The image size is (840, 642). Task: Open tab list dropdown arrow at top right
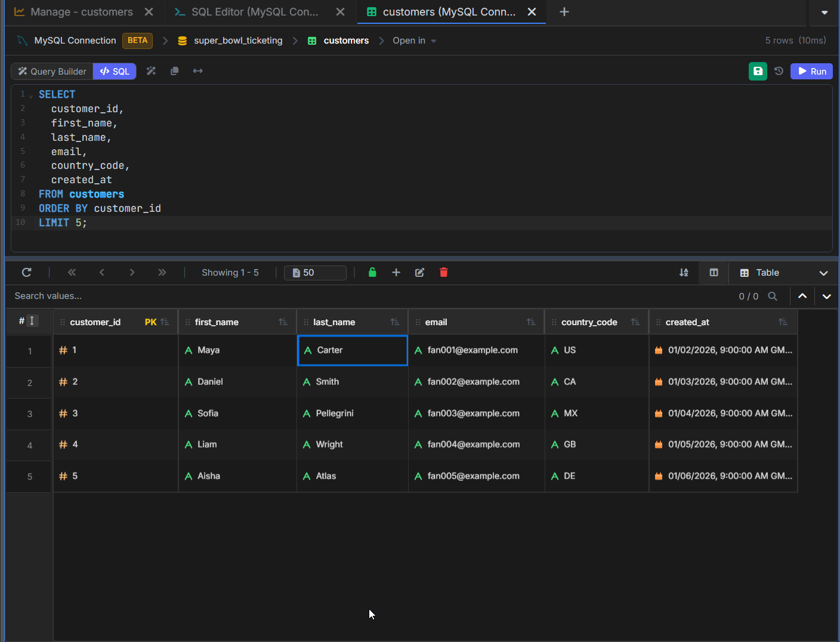click(824, 12)
